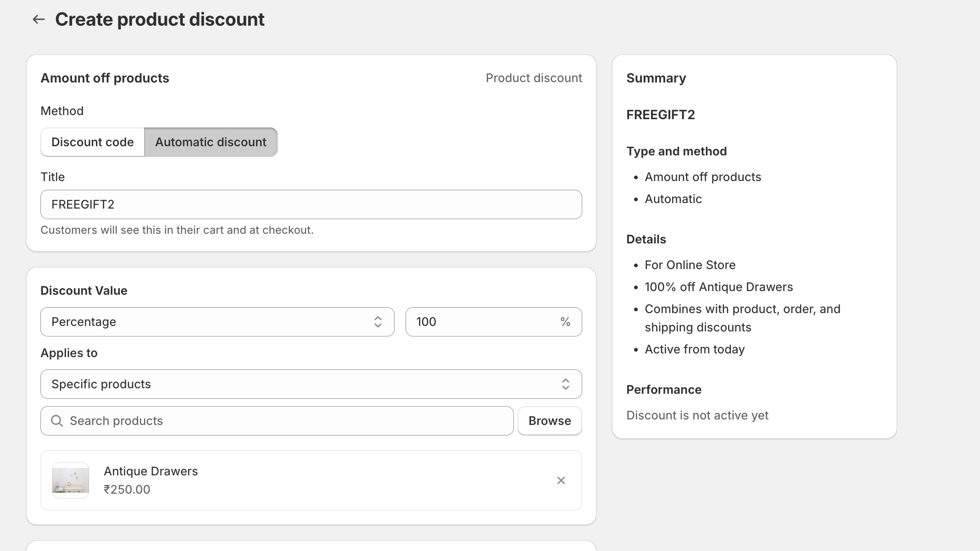Click the Antique Drawers product name
The width and height of the screenshot is (980, 551).
point(150,471)
